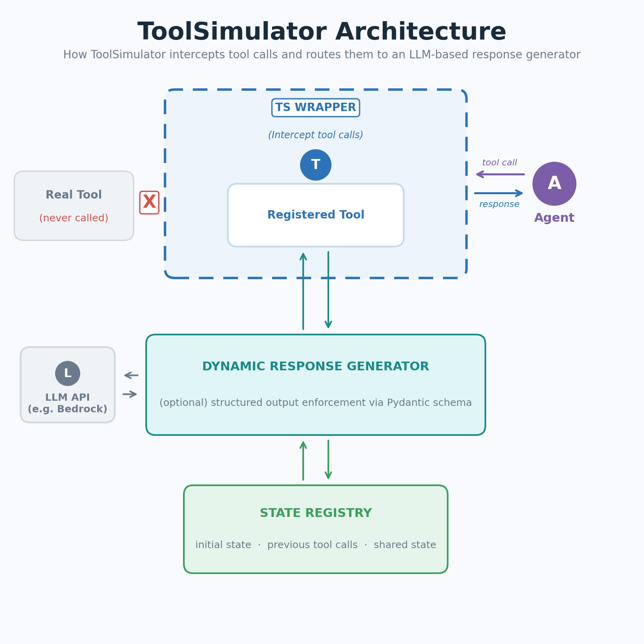Click the red X blocked-tool icon
Viewport: 644px width, 644px height.
coord(149,203)
